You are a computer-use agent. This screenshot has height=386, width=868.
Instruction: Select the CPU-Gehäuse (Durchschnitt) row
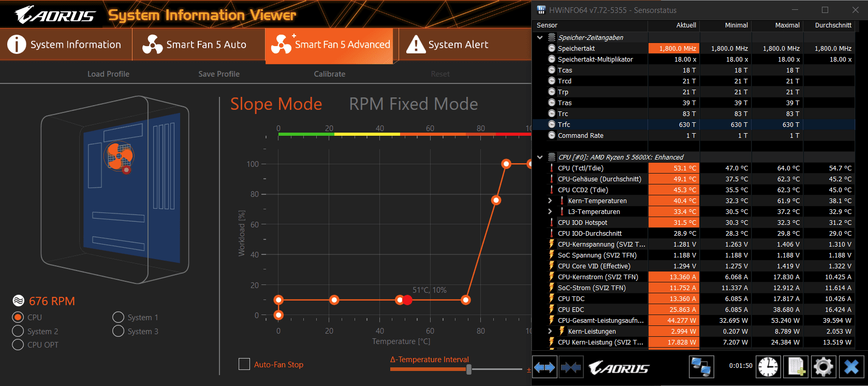(x=695, y=179)
